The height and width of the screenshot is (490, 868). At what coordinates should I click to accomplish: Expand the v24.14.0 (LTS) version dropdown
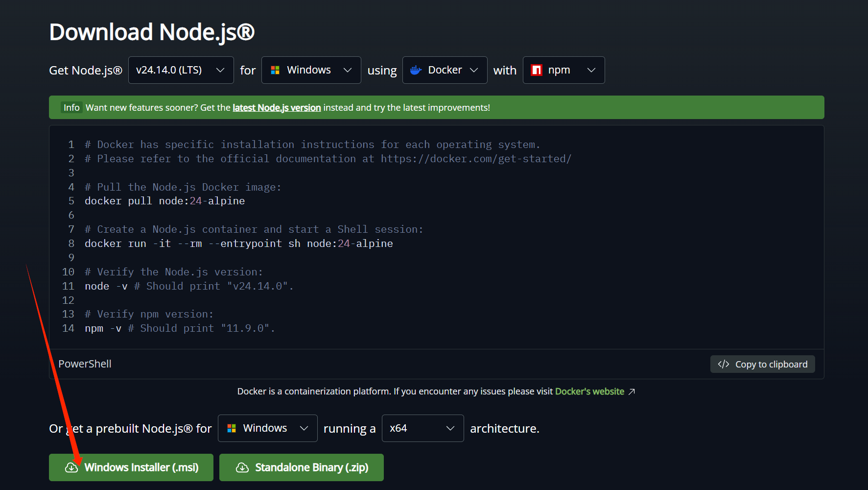point(181,70)
